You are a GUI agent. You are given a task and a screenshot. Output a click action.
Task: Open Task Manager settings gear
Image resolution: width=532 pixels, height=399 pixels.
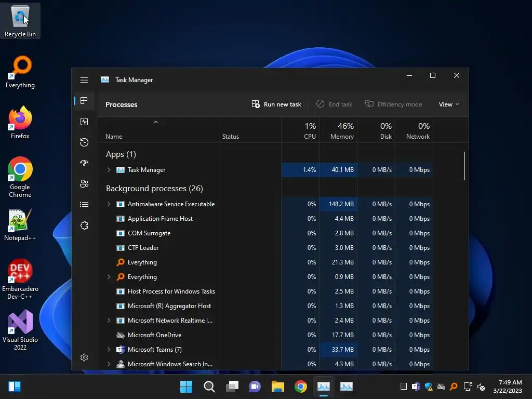[84, 357]
